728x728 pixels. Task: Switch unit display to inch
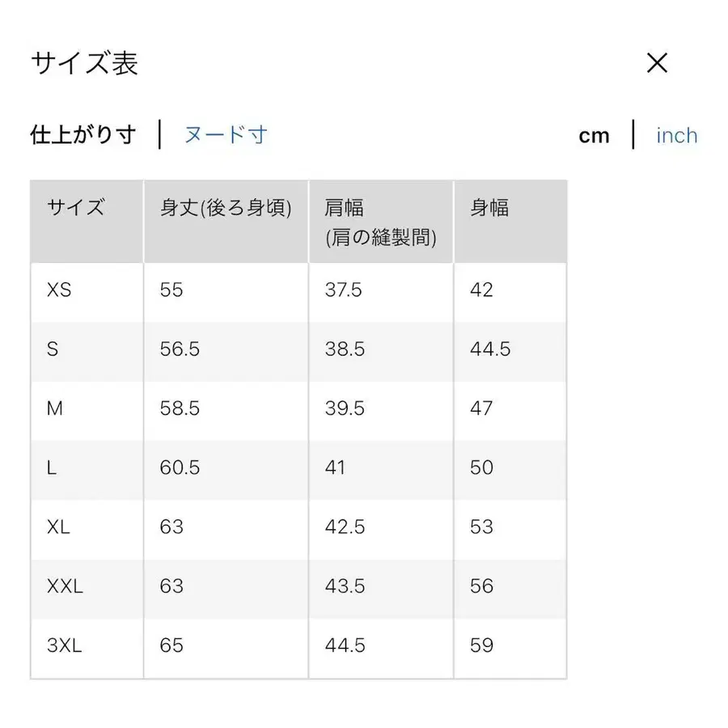(676, 135)
